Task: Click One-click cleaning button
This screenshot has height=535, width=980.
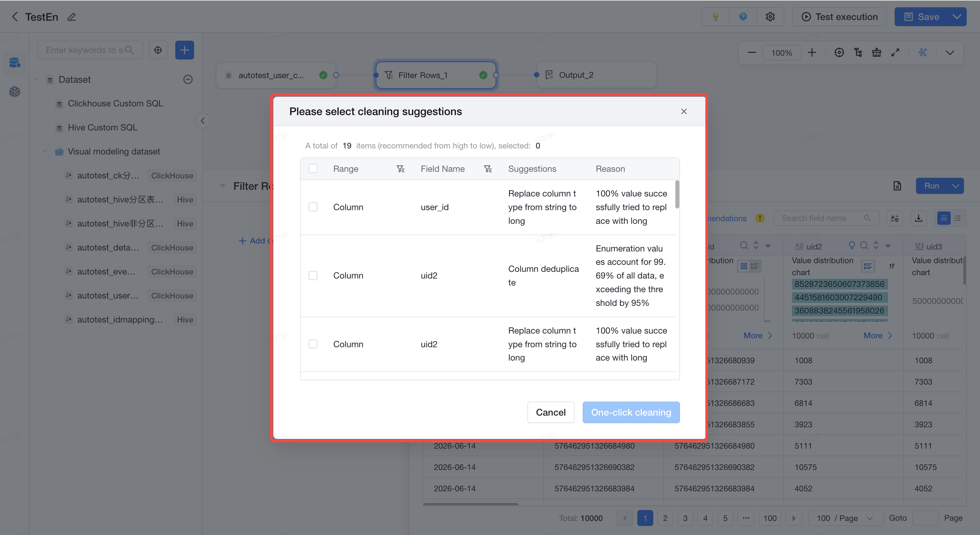Action: coord(631,412)
